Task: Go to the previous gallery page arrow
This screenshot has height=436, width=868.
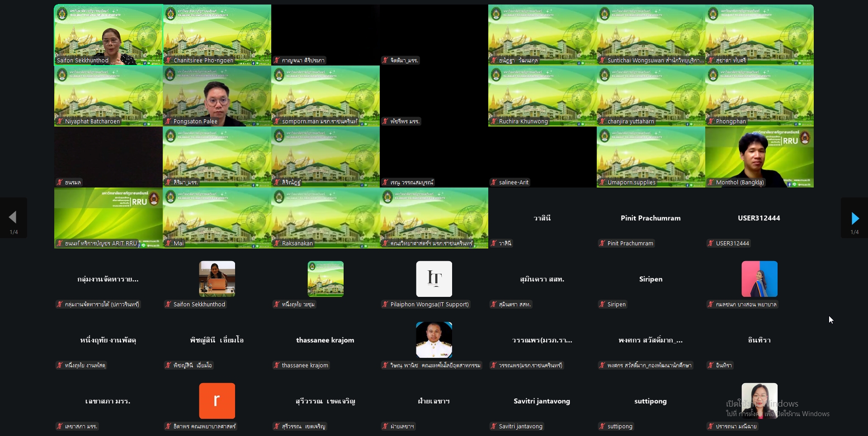Action: (13, 217)
